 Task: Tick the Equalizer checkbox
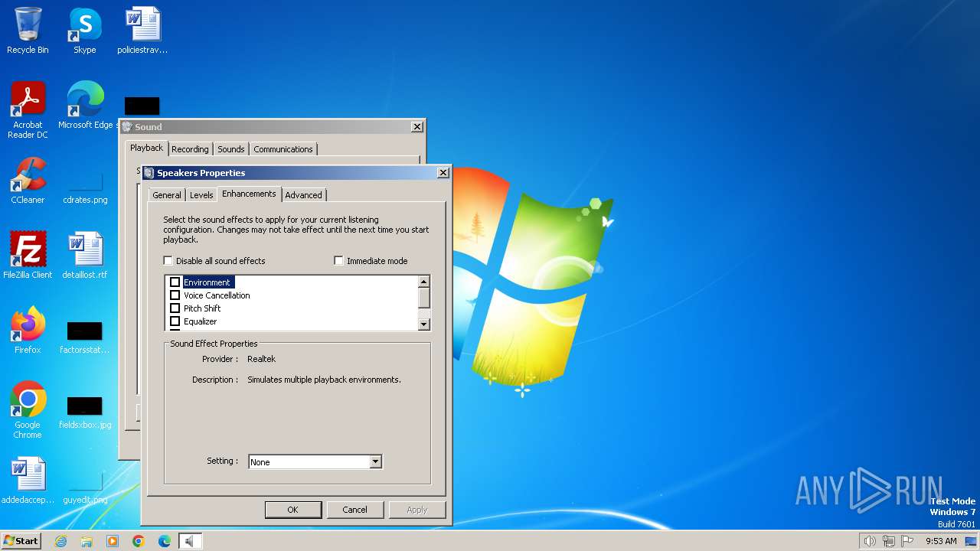coord(175,321)
